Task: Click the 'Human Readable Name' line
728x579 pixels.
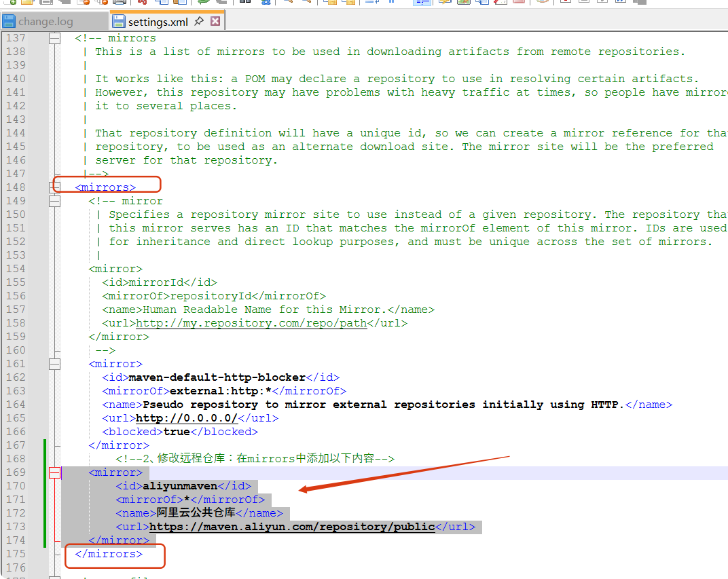Action: click(x=268, y=310)
